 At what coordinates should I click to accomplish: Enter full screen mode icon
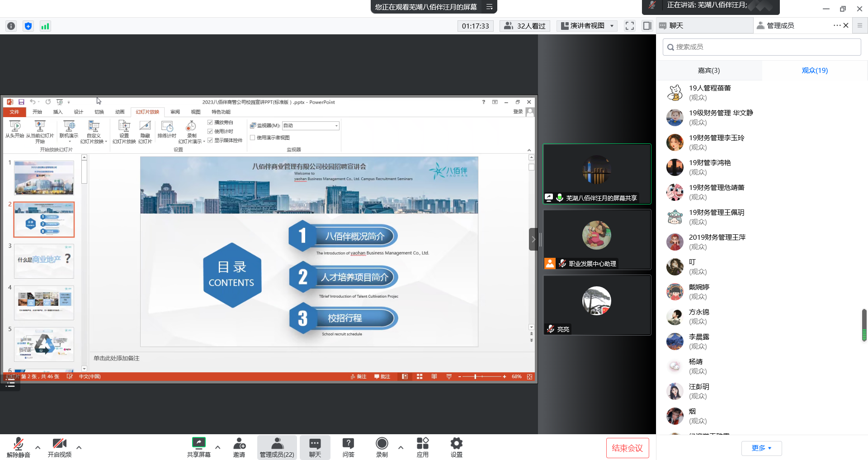click(x=629, y=26)
